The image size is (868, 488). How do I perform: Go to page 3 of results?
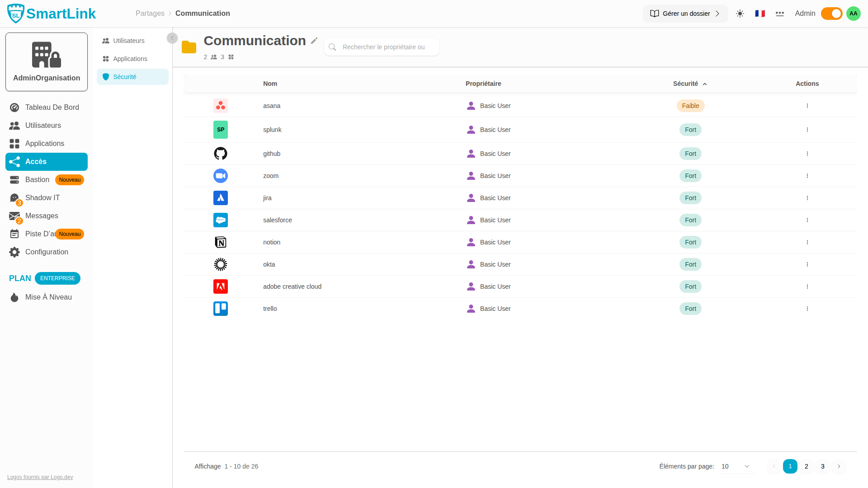pyautogui.click(x=823, y=466)
